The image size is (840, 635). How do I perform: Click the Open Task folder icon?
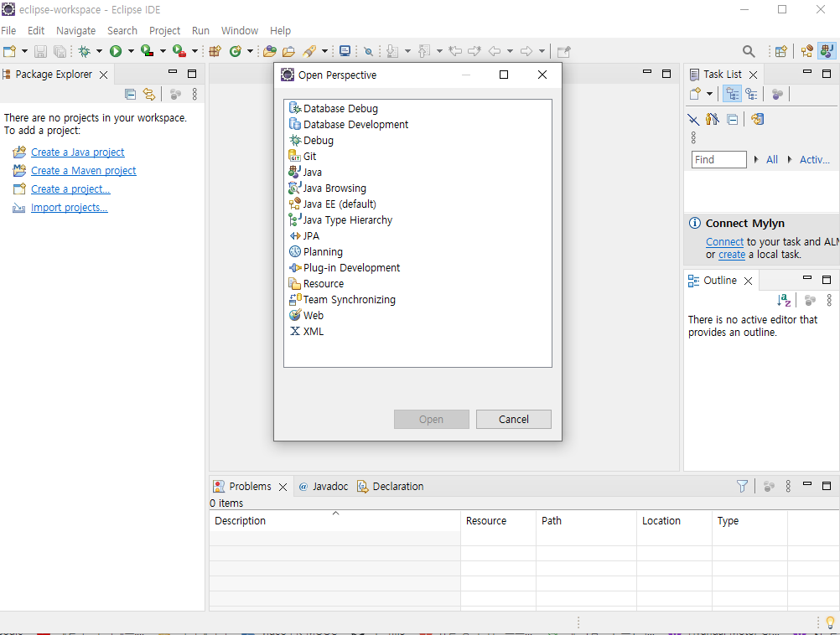288,51
